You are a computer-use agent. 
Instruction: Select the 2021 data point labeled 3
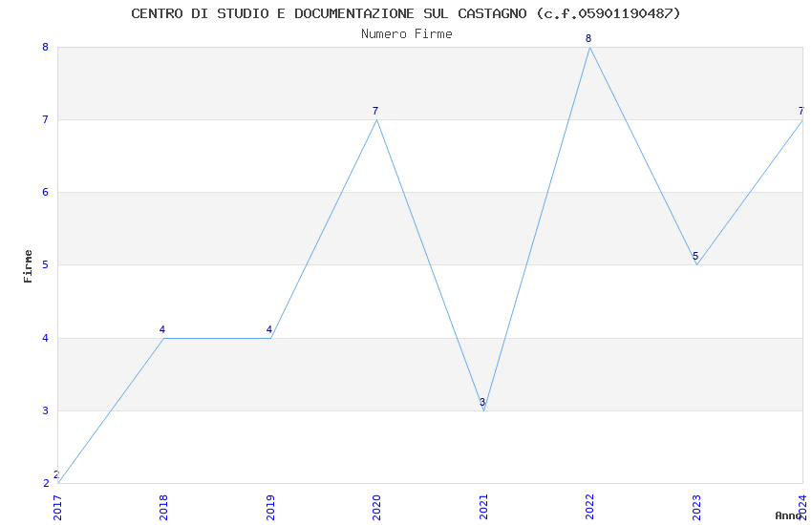pyautogui.click(x=483, y=410)
